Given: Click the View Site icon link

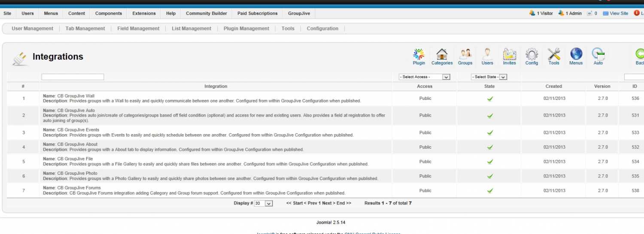Looking at the screenshot, I should (x=606, y=13).
